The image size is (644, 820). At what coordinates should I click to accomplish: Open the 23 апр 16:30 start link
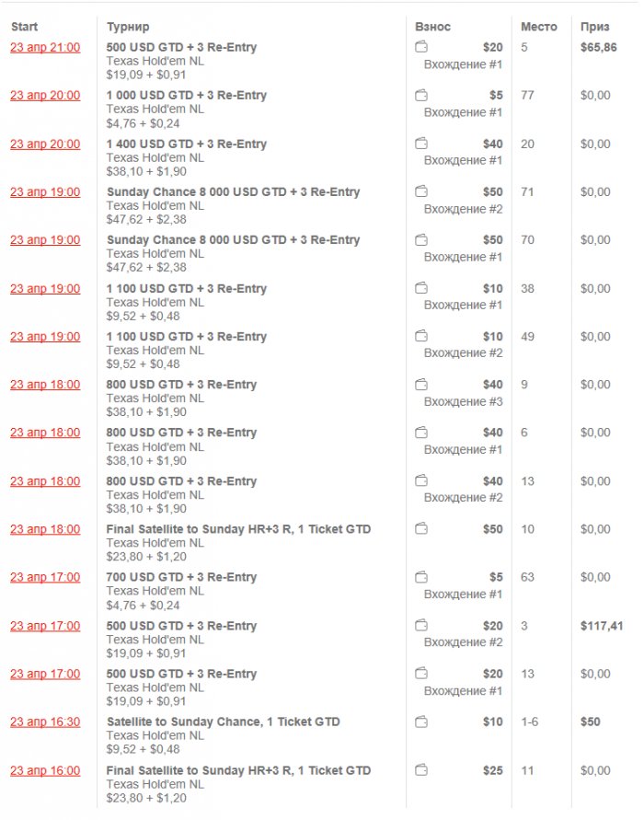pos(45,722)
